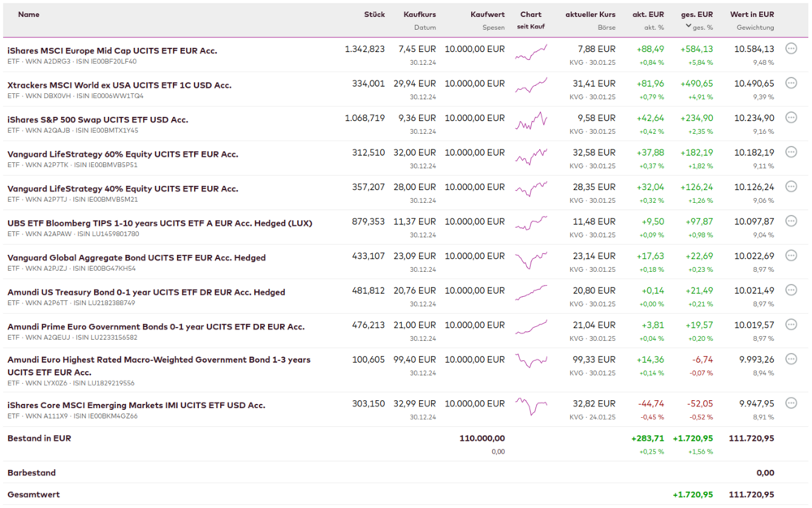The height and width of the screenshot is (508, 812).
Task: Open iShares S&P 500 Swap UCITS ETF link
Action: tap(97, 119)
